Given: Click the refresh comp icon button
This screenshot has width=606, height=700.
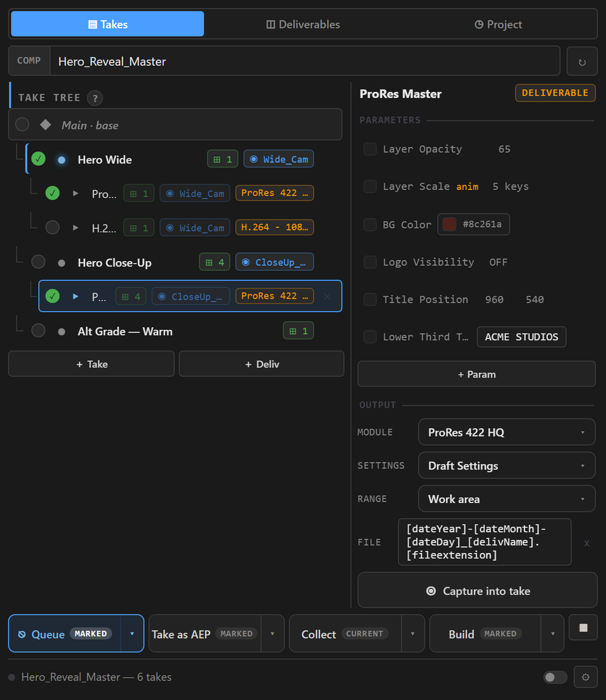Looking at the screenshot, I should click(582, 61).
